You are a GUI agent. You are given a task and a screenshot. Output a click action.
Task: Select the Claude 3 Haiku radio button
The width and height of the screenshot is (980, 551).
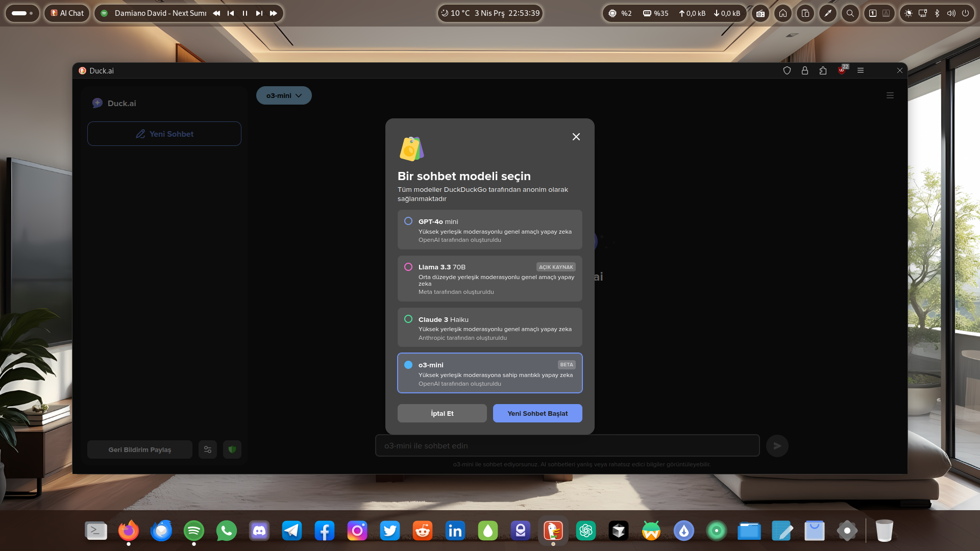(408, 319)
